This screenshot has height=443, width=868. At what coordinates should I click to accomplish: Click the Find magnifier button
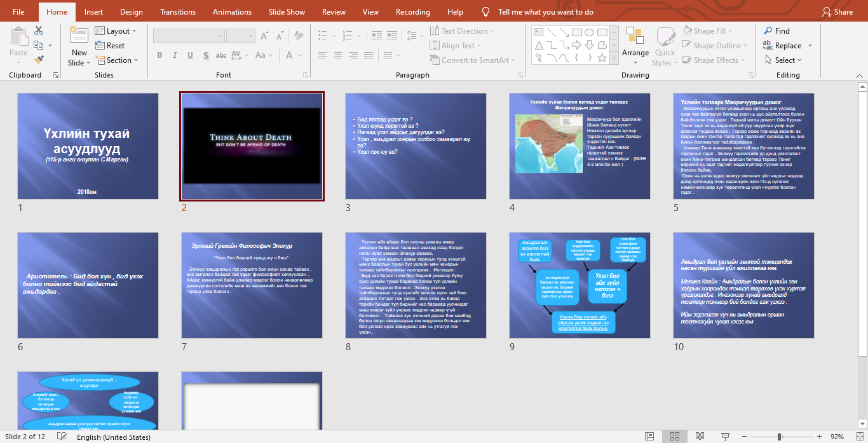pos(776,31)
